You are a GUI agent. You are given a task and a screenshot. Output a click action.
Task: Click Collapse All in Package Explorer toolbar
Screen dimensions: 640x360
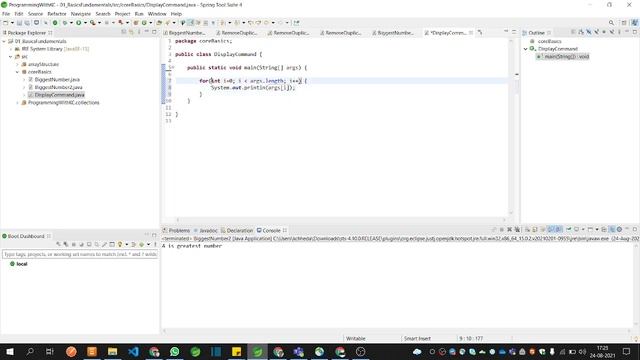click(124, 32)
